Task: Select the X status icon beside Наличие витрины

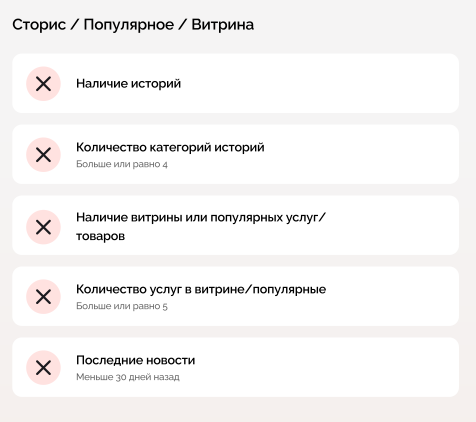Action: (x=43, y=227)
